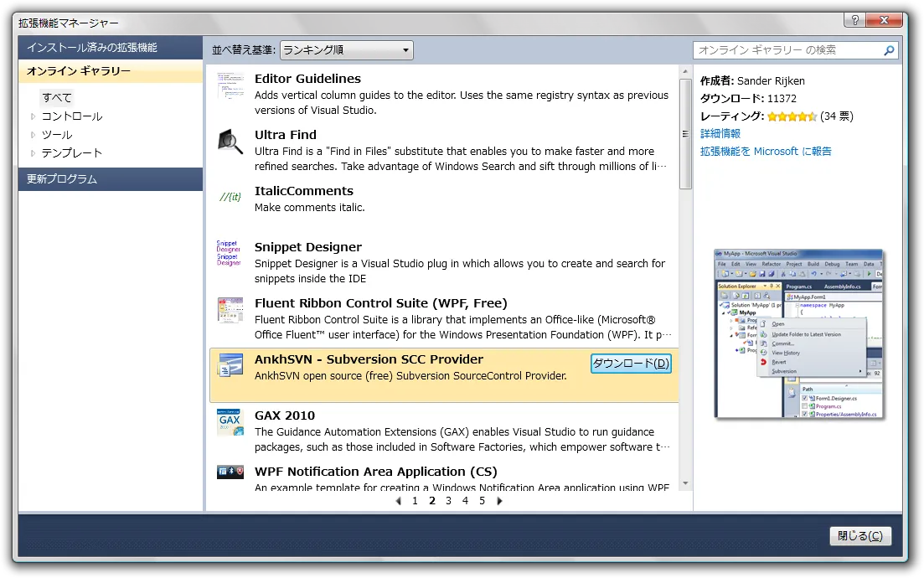Expand the ツール tree node
This screenshot has height=578, width=924.
[34, 135]
